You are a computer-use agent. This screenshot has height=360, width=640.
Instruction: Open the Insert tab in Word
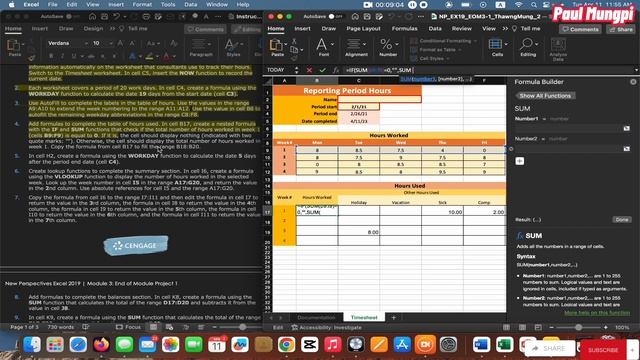(x=40, y=29)
